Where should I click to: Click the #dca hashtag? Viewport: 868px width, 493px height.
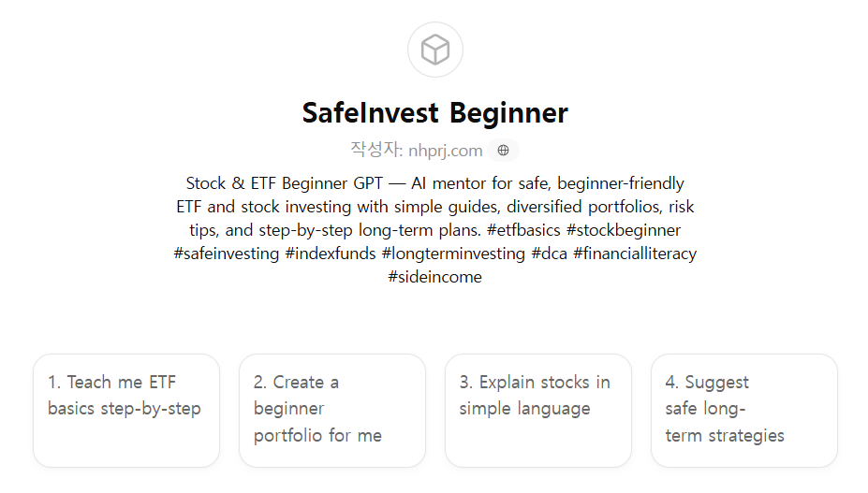point(550,254)
